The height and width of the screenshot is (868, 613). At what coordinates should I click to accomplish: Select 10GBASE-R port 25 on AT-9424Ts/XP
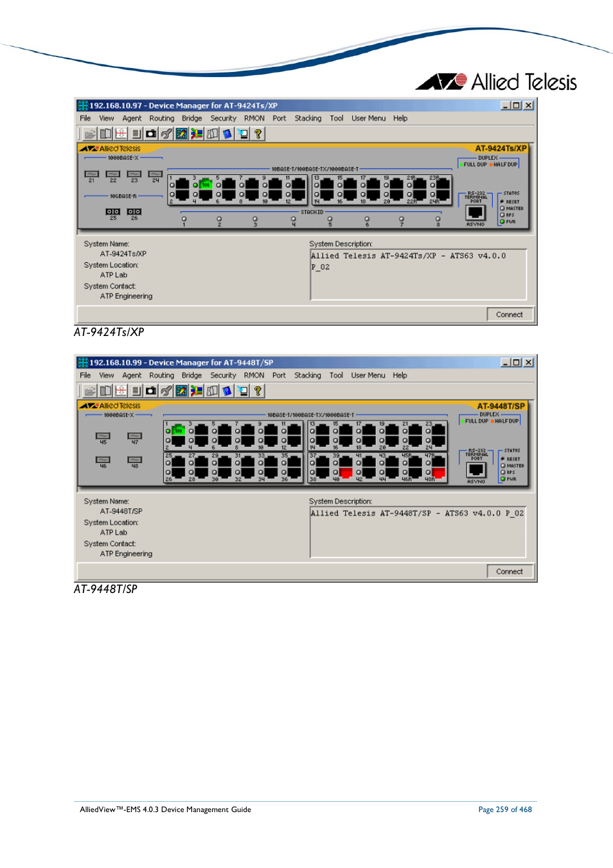pyautogui.click(x=113, y=211)
